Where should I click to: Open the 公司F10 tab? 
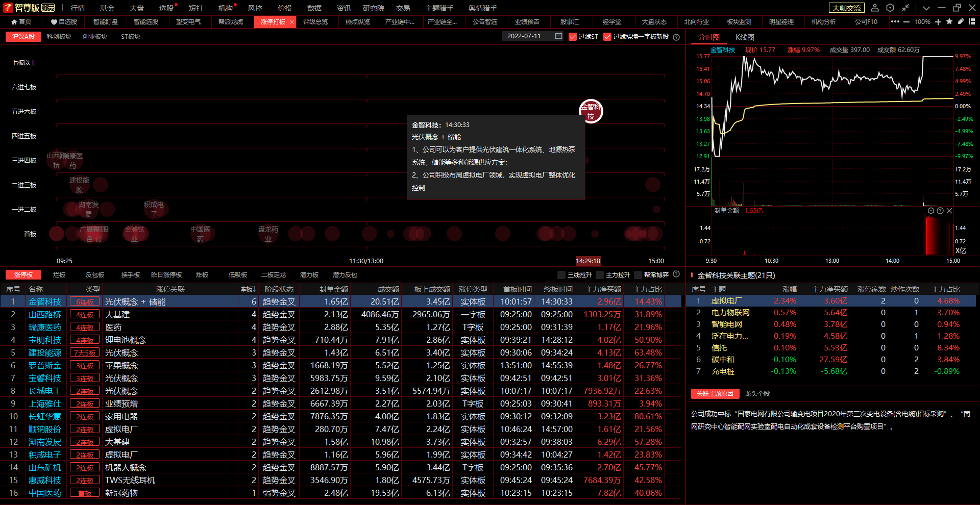pyautogui.click(x=866, y=22)
